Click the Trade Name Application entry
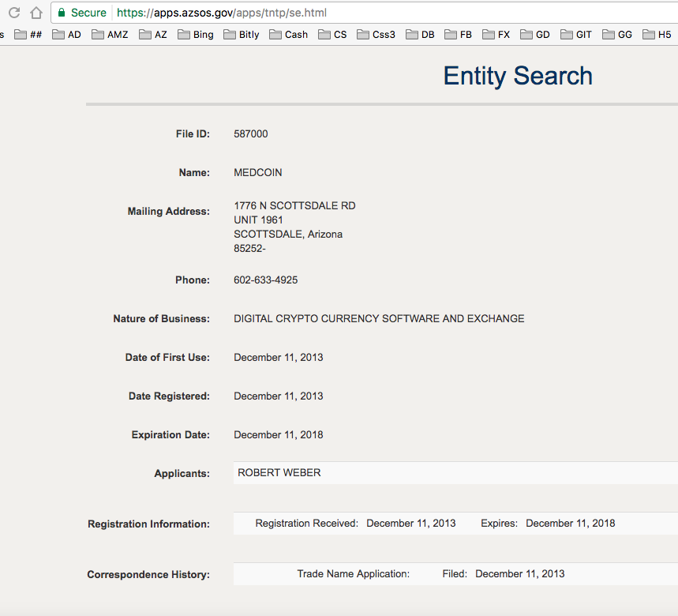This screenshot has width=678, height=616. [x=354, y=574]
